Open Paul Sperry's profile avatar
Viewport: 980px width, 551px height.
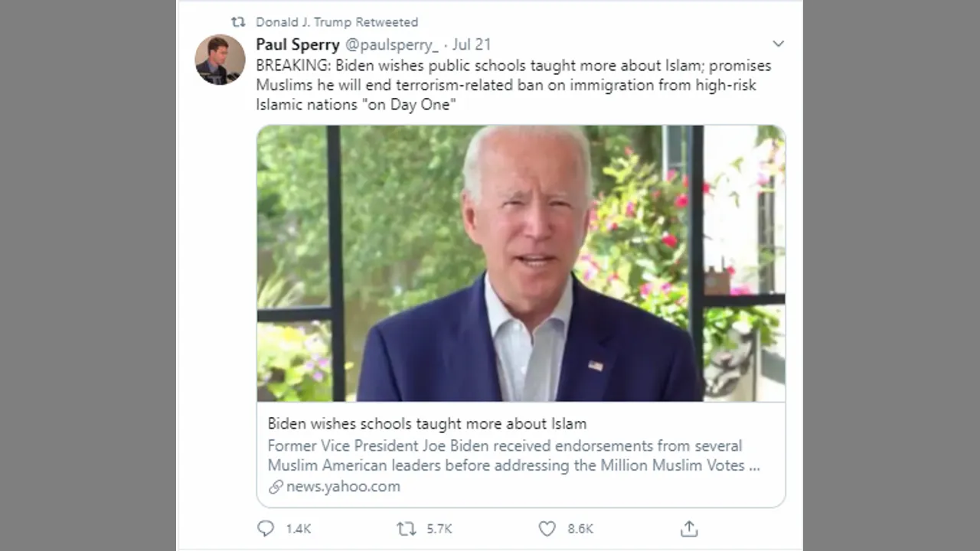pyautogui.click(x=220, y=60)
